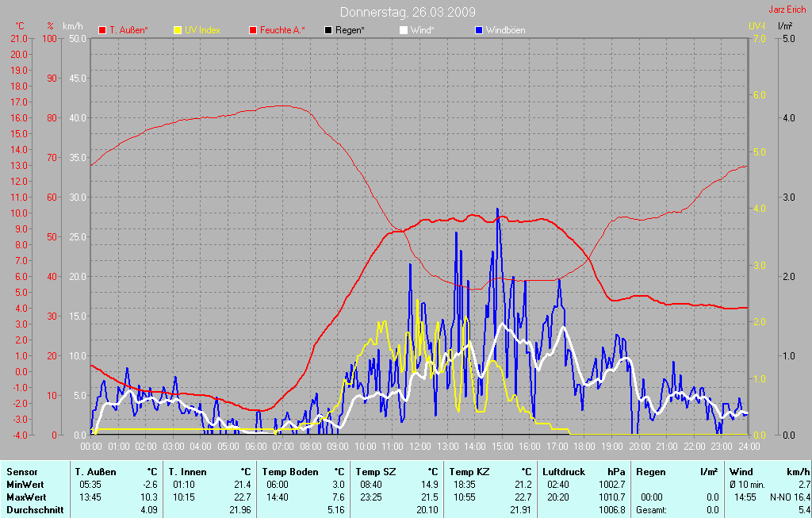The width and height of the screenshot is (812, 518).
Task: Click the 21.0 temperature axis value
Action: pyautogui.click(x=19, y=38)
